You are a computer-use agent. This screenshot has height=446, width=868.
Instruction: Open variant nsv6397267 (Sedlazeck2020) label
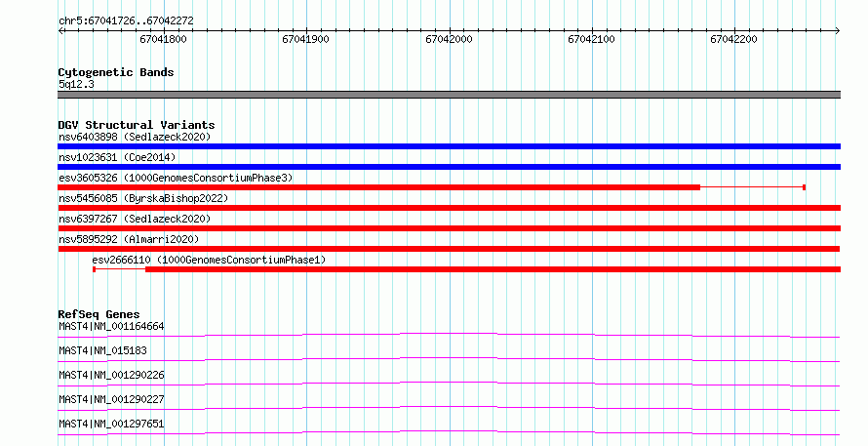pos(135,219)
